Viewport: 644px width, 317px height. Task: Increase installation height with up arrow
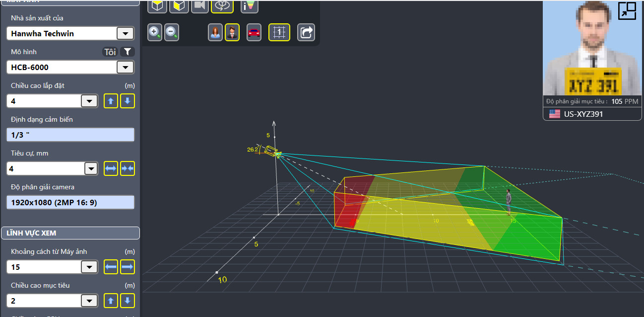click(111, 101)
